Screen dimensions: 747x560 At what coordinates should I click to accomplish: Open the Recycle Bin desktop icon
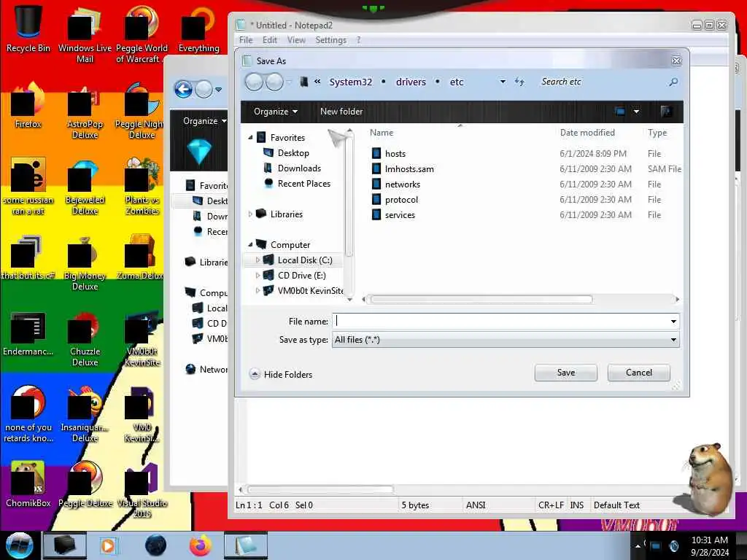click(x=28, y=28)
